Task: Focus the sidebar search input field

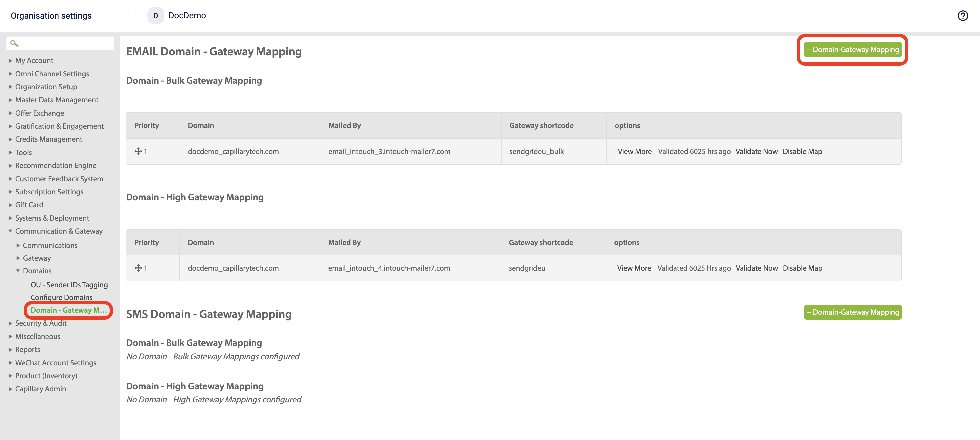Action: tap(65, 43)
